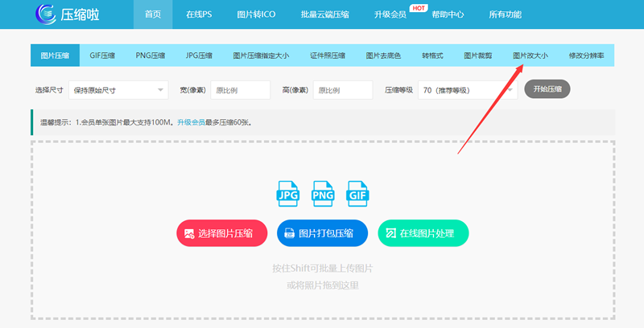Expand the 压缩等级 dropdown showing 70
This screenshot has width=644, height=328.
click(x=468, y=90)
